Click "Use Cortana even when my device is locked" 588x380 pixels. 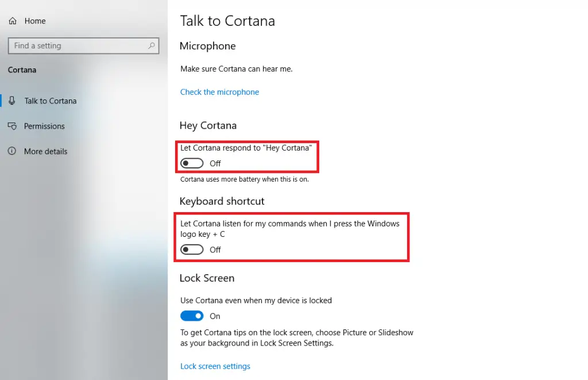click(256, 301)
